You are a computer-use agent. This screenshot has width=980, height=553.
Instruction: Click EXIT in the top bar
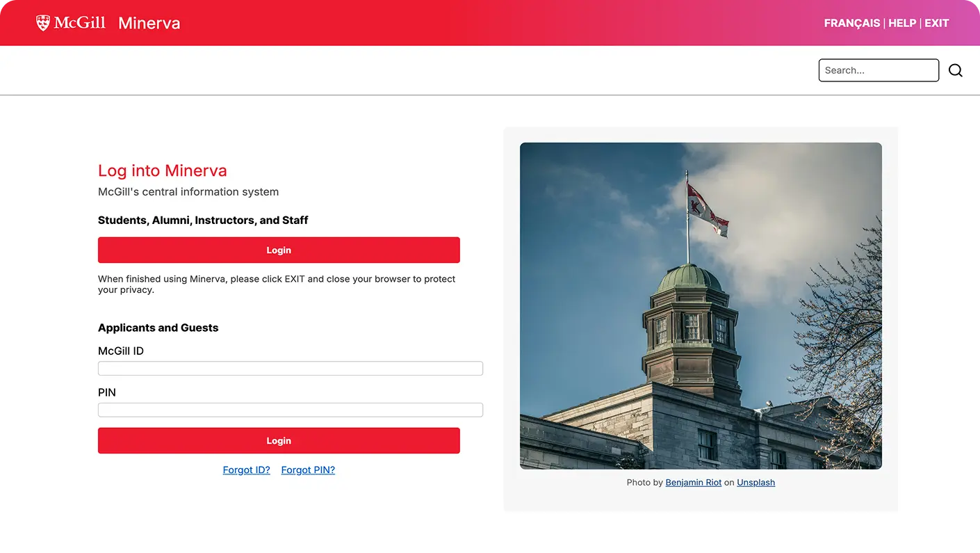click(x=936, y=23)
